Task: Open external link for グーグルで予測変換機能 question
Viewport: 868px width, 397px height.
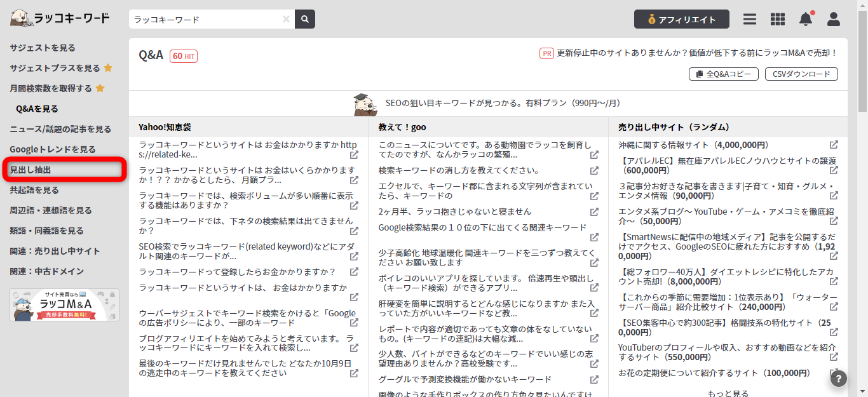Action: (594, 380)
